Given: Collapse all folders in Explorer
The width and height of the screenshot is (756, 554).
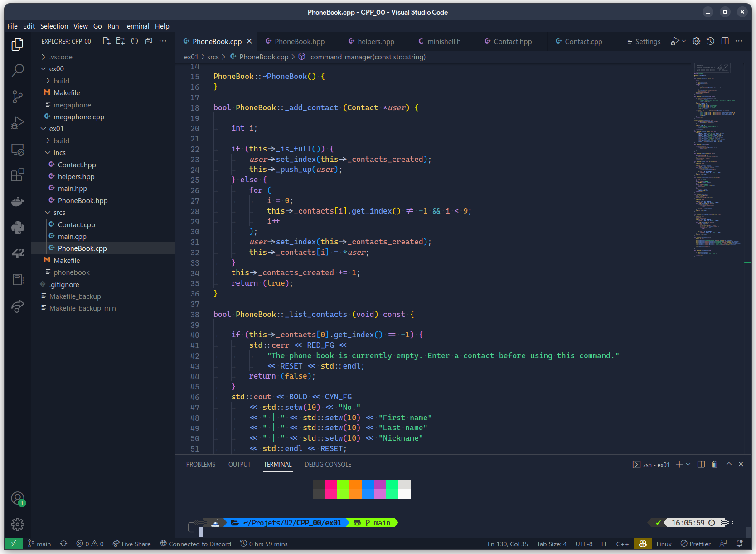Looking at the screenshot, I should pyautogui.click(x=149, y=41).
